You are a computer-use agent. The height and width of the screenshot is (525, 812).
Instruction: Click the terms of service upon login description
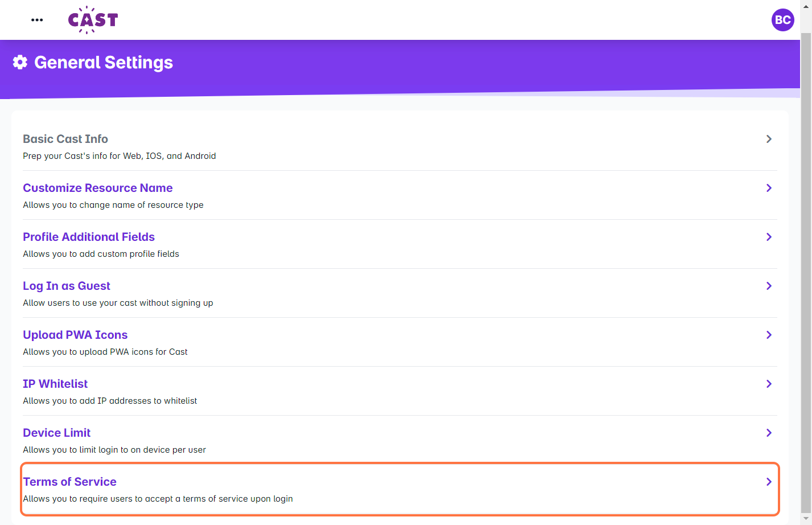[x=158, y=499]
